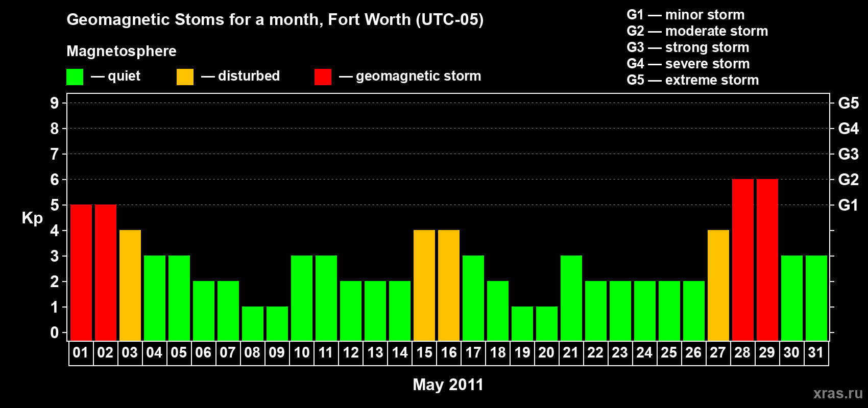Click the orange disturbed legend swatch
The width and height of the screenshot is (868, 408).
185,77
